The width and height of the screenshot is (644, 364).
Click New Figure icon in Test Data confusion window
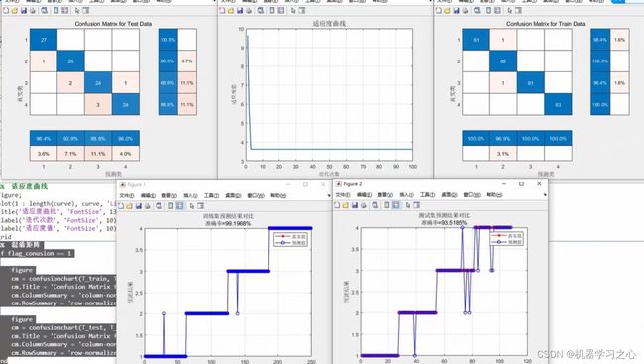[6, 10]
